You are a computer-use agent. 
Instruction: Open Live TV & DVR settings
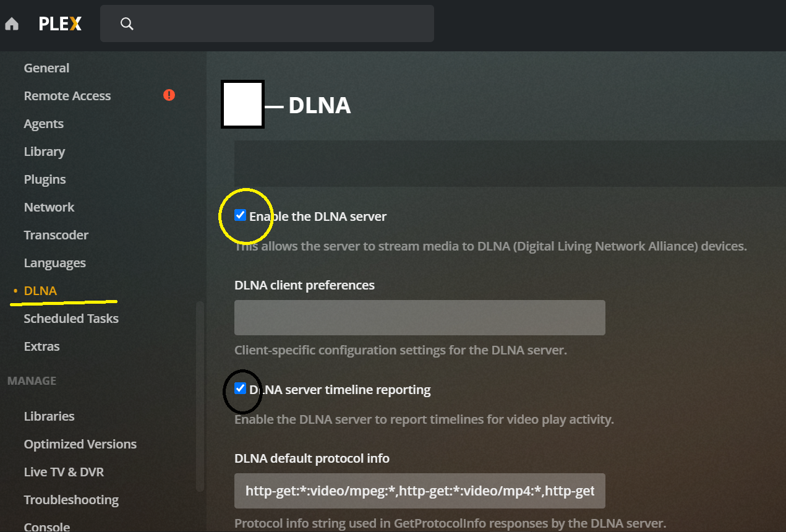pyautogui.click(x=64, y=471)
